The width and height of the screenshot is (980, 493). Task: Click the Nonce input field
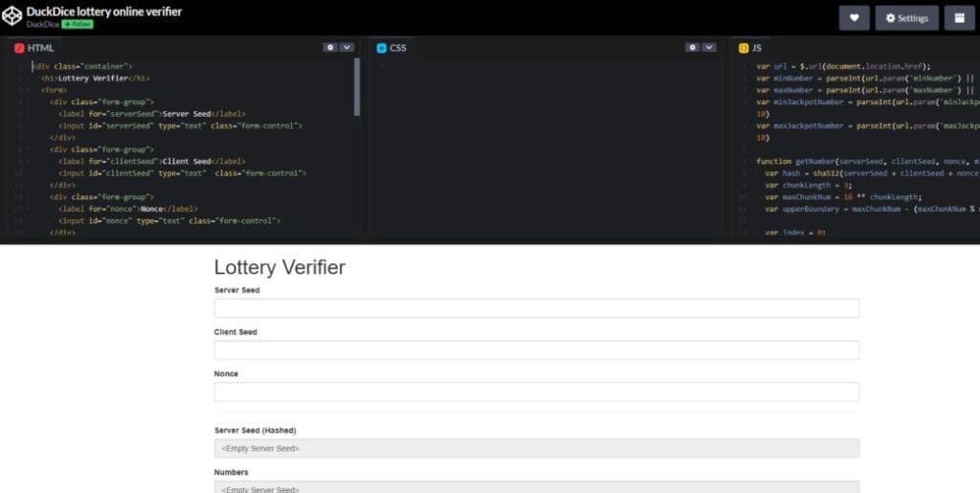pyautogui.click(x=536, y=392)
